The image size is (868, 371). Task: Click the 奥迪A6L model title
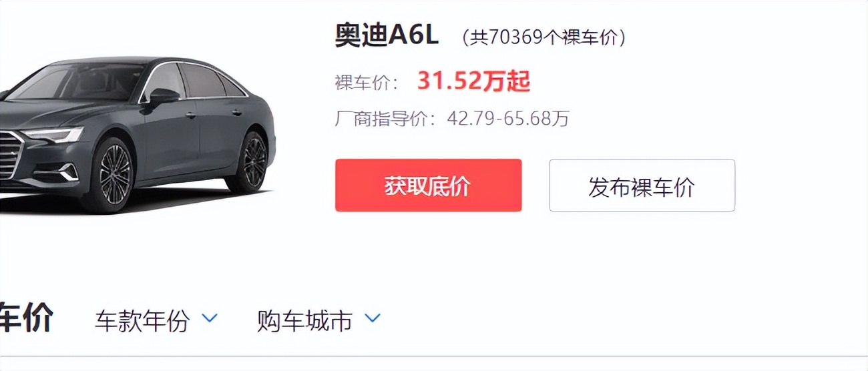(x=387, y=35)
